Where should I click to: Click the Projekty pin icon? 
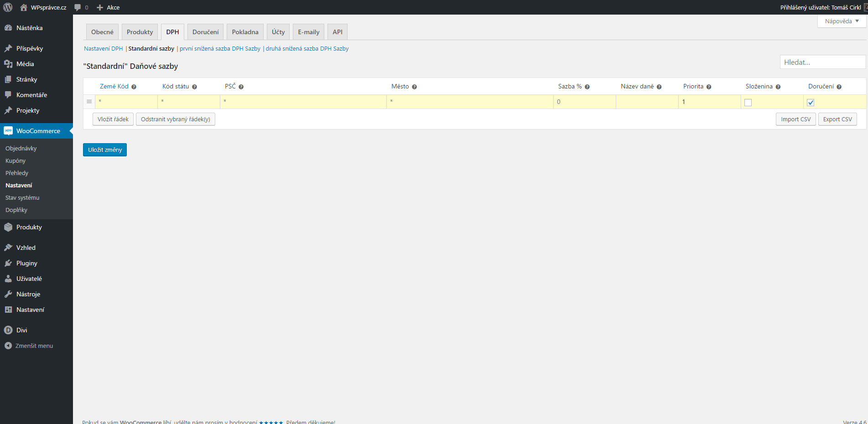pyautogui.click(x=8, y=110)
